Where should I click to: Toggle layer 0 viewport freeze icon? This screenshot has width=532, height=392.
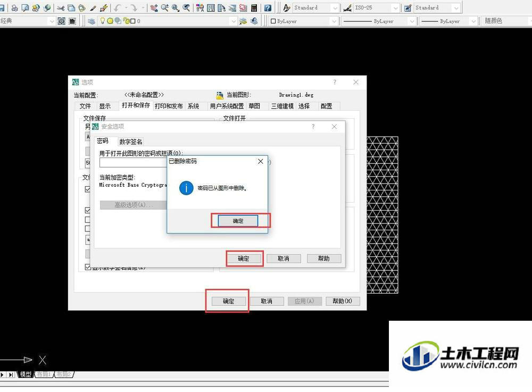[118, 21]
